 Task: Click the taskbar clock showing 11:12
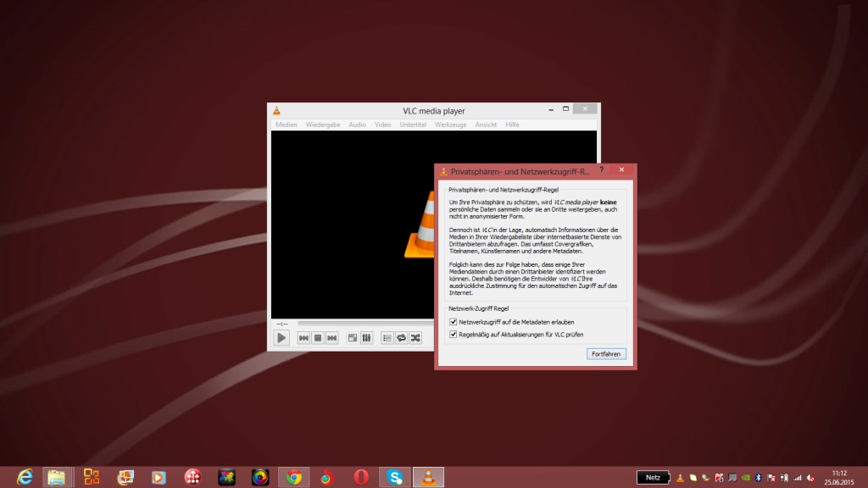[x=839, y=478]
